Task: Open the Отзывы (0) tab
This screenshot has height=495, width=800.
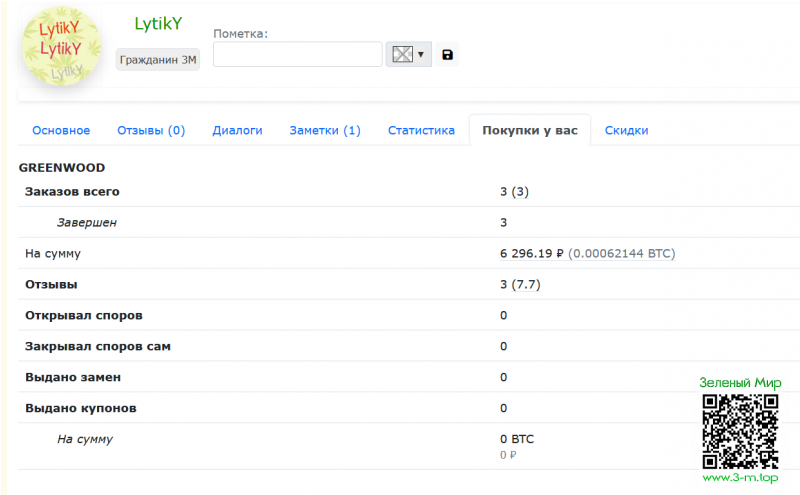Action: point(151,130)
